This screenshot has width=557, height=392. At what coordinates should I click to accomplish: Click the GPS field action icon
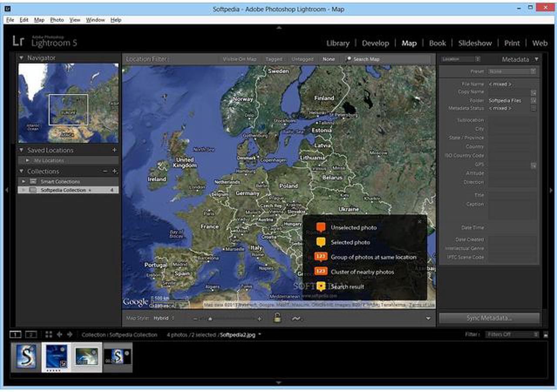534,165
